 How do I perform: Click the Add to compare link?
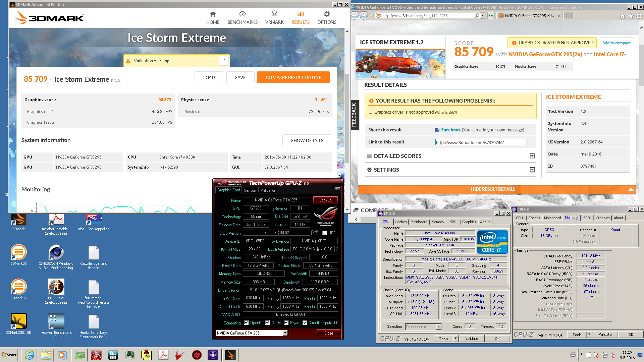click(616, 43)
